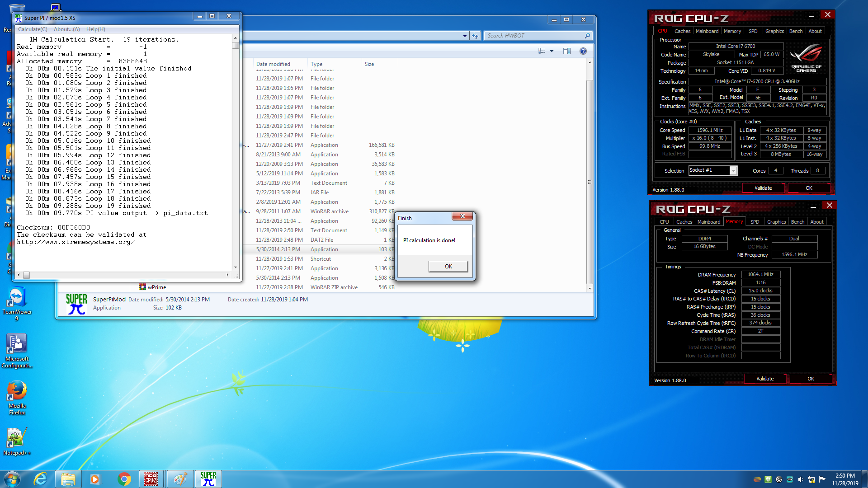The image size is (868, 488).
Task: Open Explorer help with the question mark
Action: pyautogui.click(x=583, y=51)
